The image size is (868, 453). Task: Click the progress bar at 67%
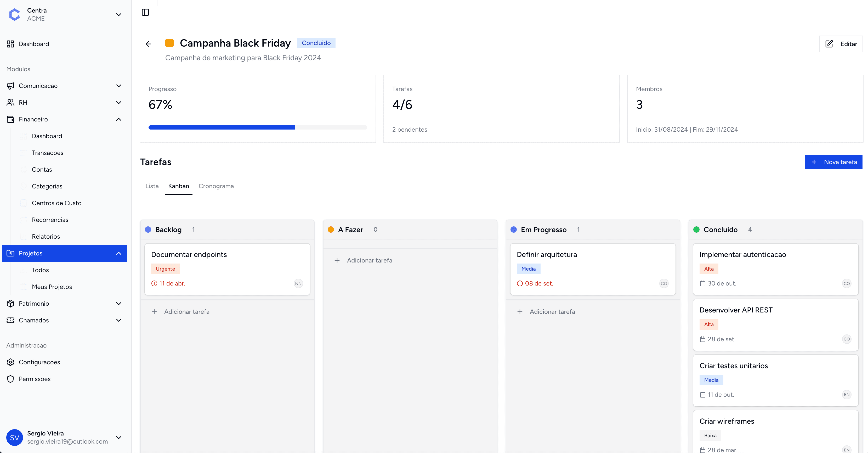257,127
